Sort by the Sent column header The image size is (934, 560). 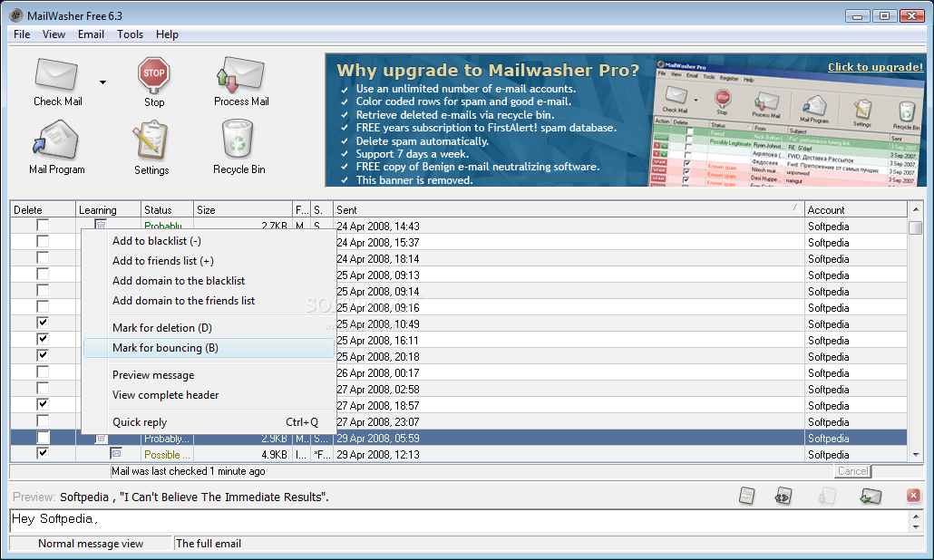point(569,209)
